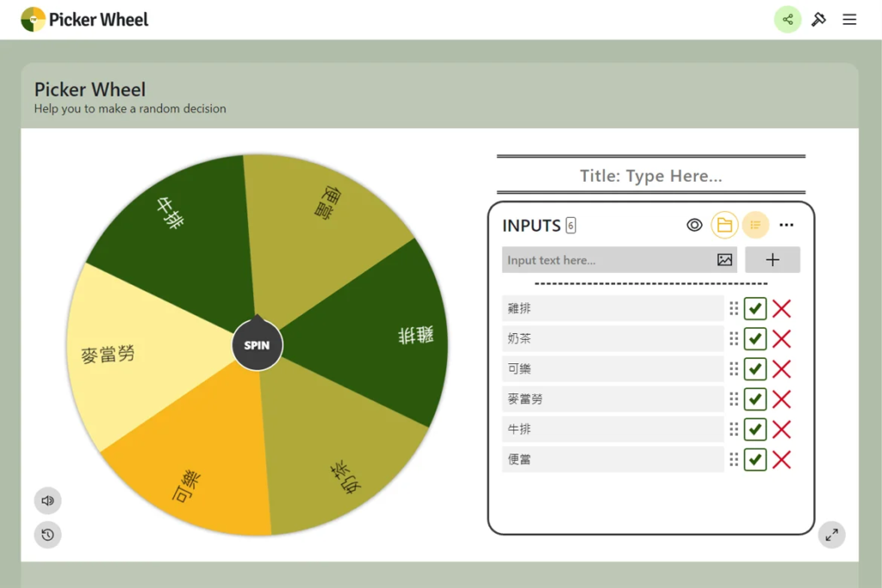Open the hamburger menu

849,19
